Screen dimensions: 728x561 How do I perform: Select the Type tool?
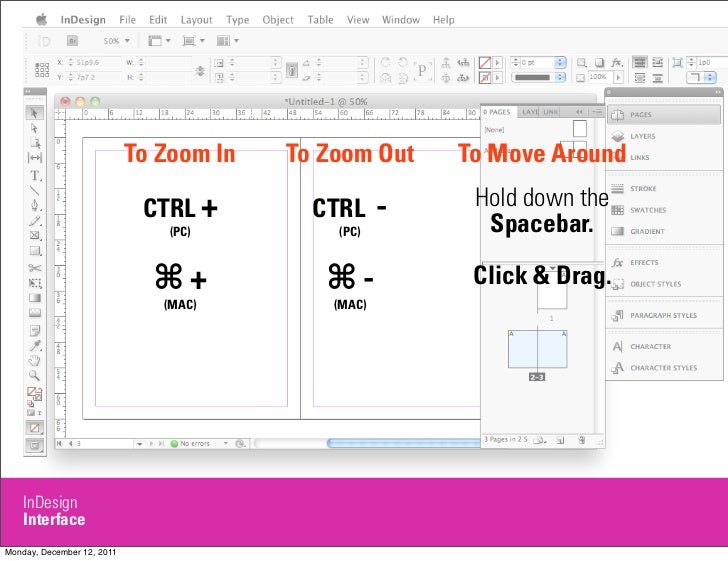pos(35,176)
